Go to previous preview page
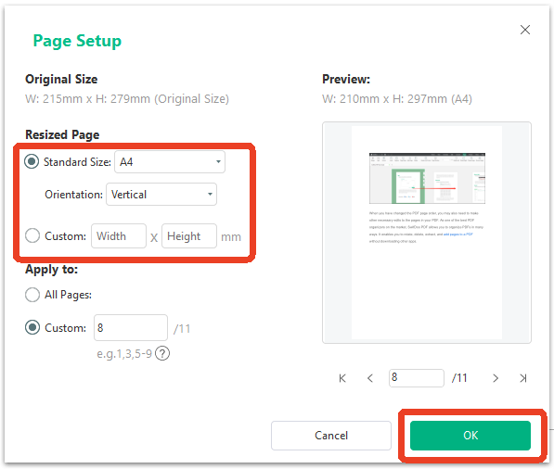The height and width of the screenshot is (469, 554). [x=370, y=378]
